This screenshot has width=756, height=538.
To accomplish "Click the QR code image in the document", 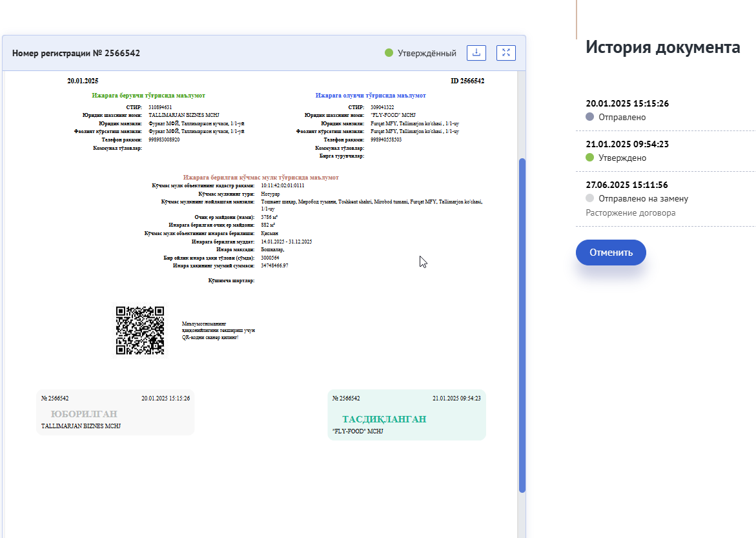I will pos(140,331).
